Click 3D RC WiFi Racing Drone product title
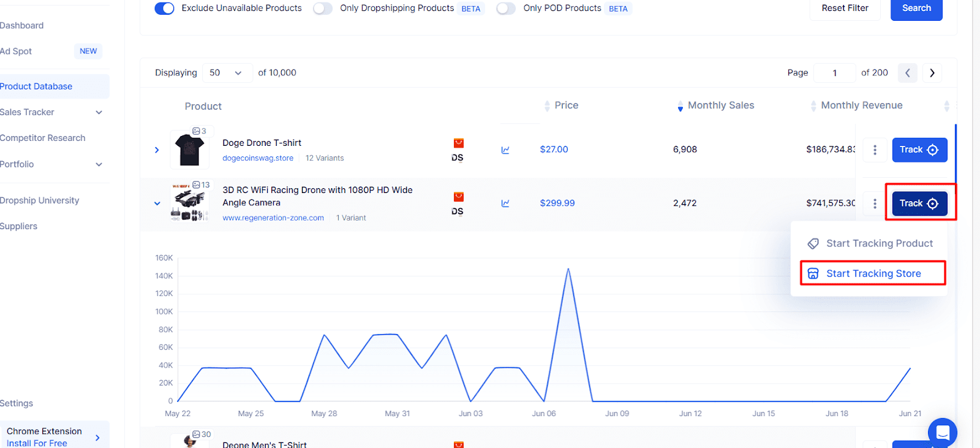Viewport: 980px width, 448px height. 317,196
